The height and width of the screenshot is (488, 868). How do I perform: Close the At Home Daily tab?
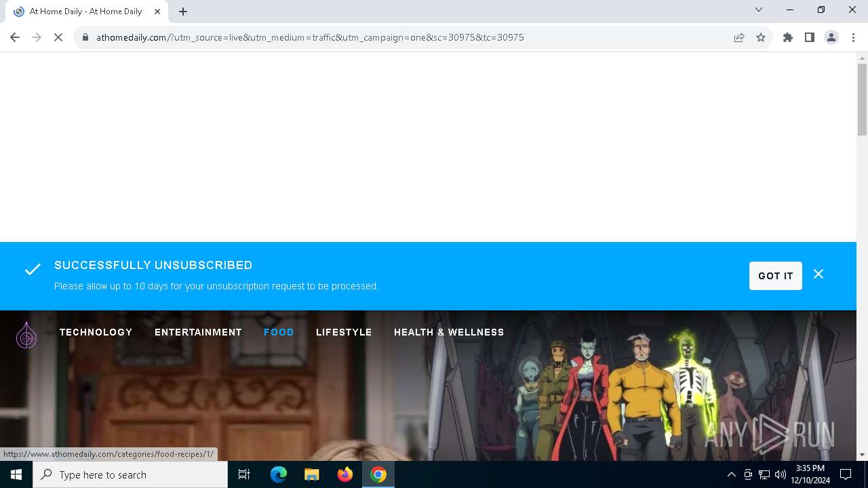coord(157,12)
